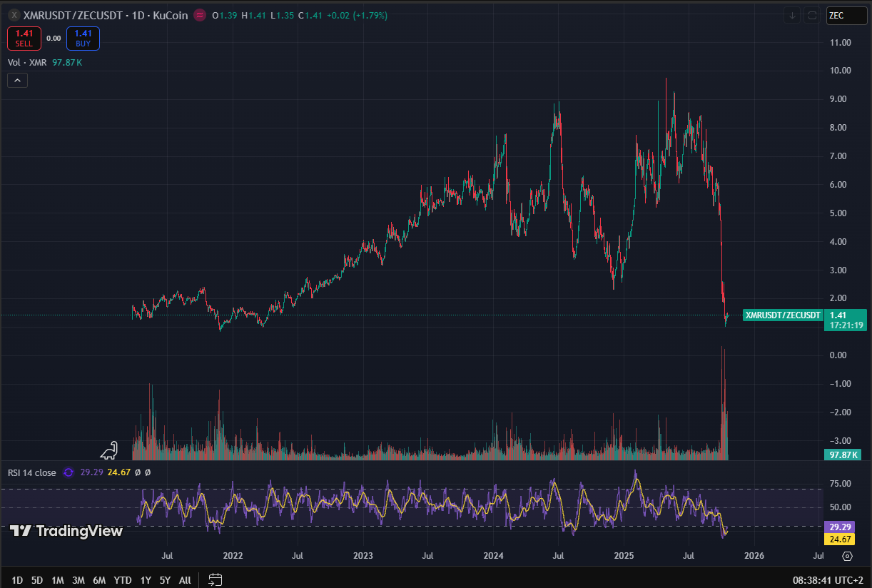Screen dimensions: 872x588
Task: Select the 1Y time range
Action: point(146,580)
